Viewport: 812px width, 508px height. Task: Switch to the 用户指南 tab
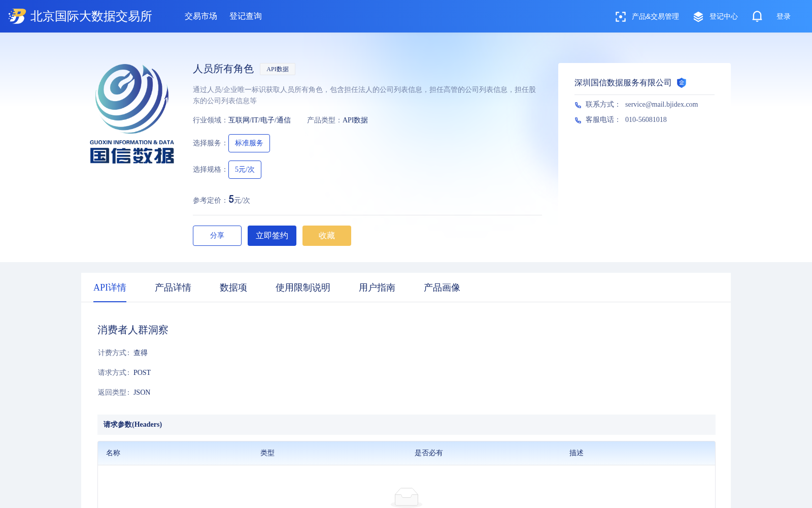point(377,288)
